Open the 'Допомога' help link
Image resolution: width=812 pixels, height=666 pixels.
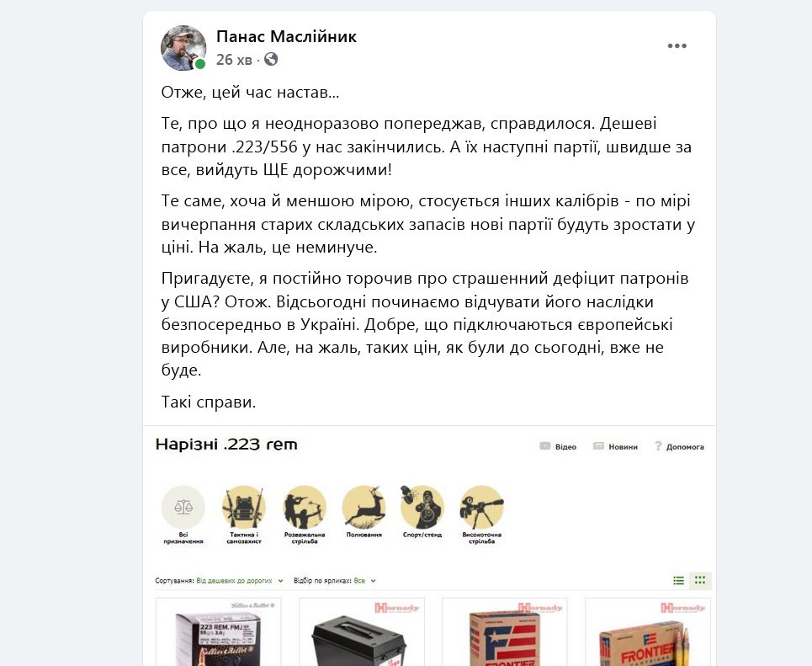click(x=679, y=446)
